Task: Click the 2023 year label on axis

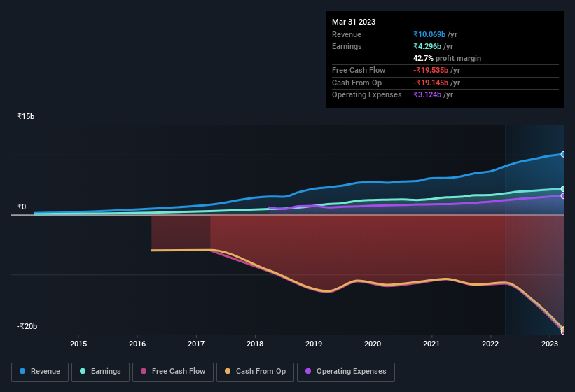Action: 550,344
